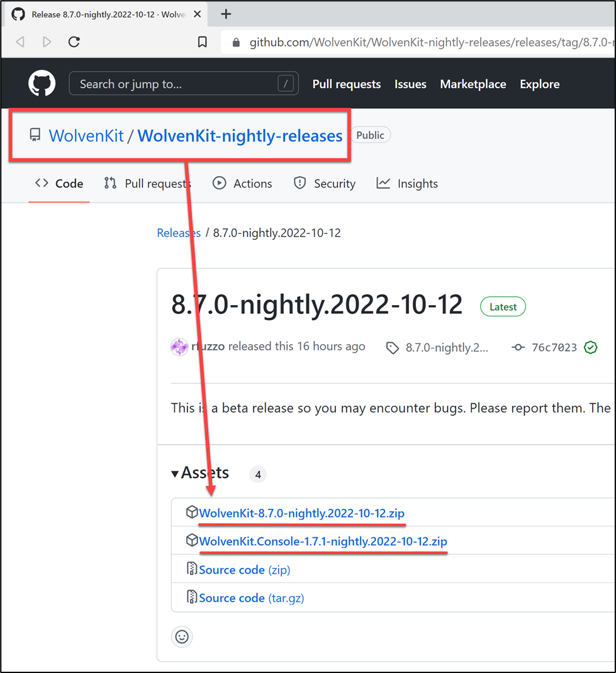The height and width of the screenshot is (673, 616).
Task: Open Issues in the GitHub header
Action: click(410, 84)
